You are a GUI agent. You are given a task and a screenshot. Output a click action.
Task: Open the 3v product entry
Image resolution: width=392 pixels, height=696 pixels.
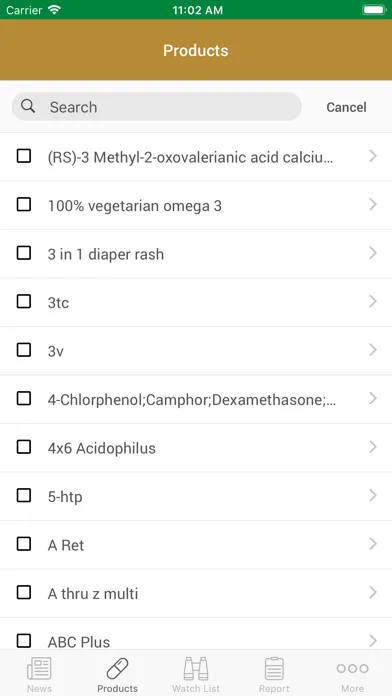coord(196,351)
